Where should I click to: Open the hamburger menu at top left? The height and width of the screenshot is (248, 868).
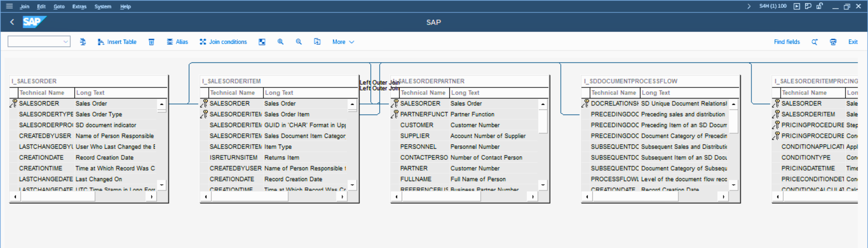click(x=9, y=6)
